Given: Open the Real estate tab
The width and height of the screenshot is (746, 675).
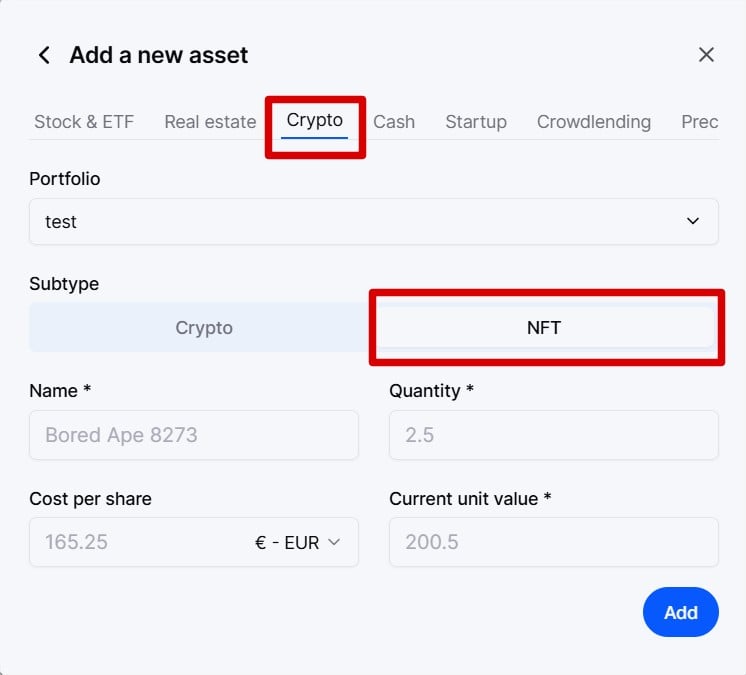Looking at the screenshot, I should coord(210,122).
